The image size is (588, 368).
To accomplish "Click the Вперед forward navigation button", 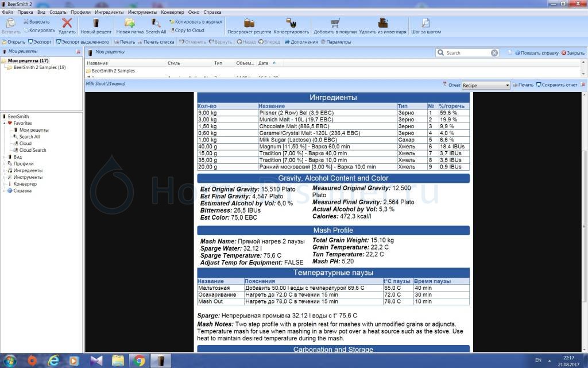I will pos(269,42).
